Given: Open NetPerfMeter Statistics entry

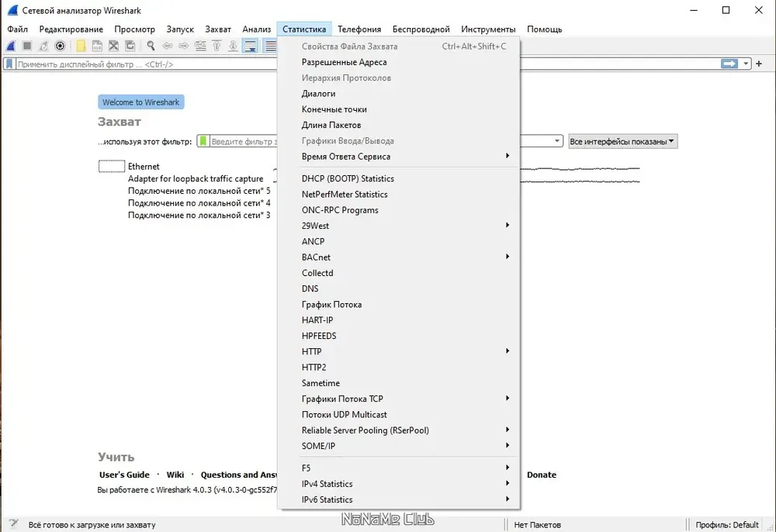Looking at the screenshot, I should point(399,195).
